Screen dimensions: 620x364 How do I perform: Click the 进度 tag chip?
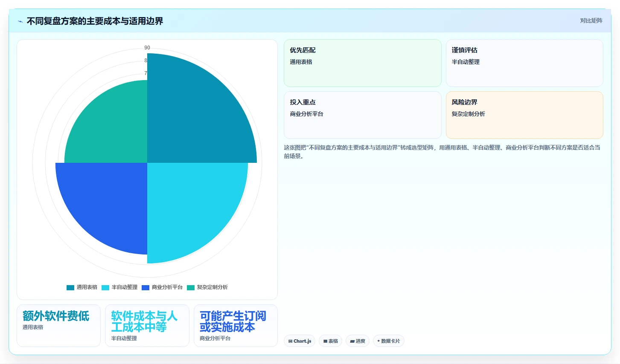point(358,341)
